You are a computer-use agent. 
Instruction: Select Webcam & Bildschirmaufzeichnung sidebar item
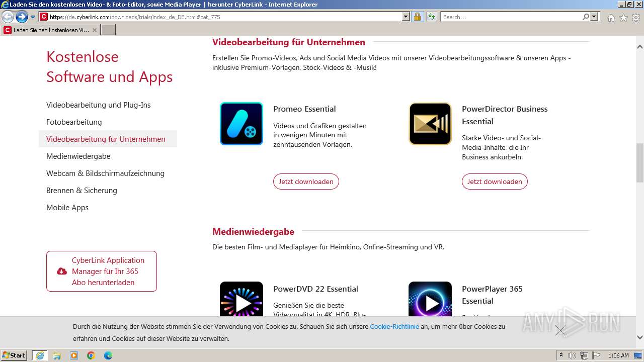click(x=105, y=173)
